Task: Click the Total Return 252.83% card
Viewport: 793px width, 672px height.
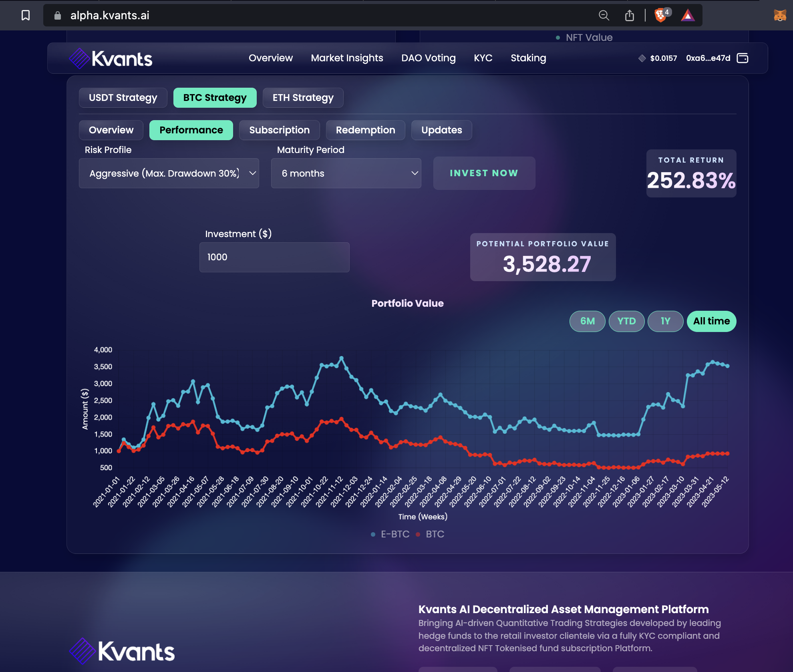Action: point(691,173)
